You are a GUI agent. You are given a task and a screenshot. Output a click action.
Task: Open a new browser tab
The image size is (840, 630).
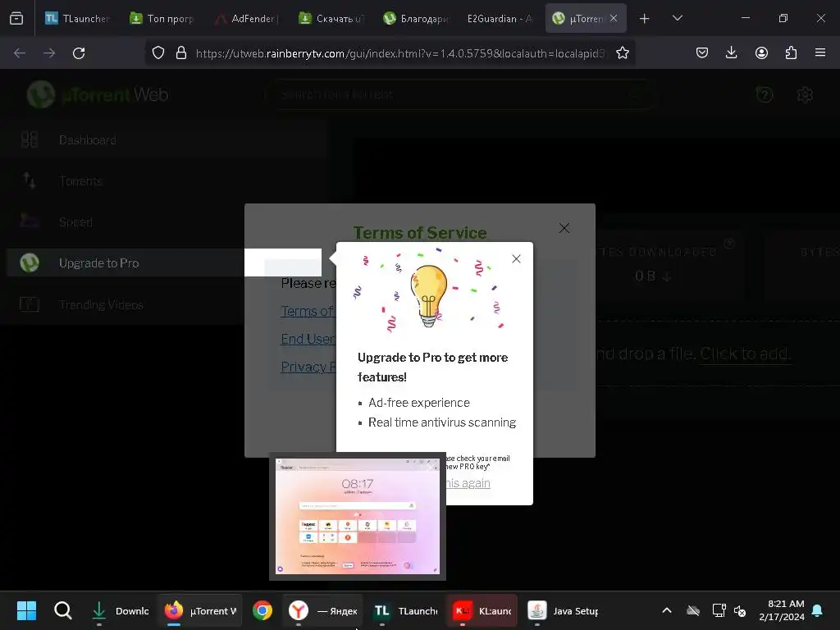[645, 19]
